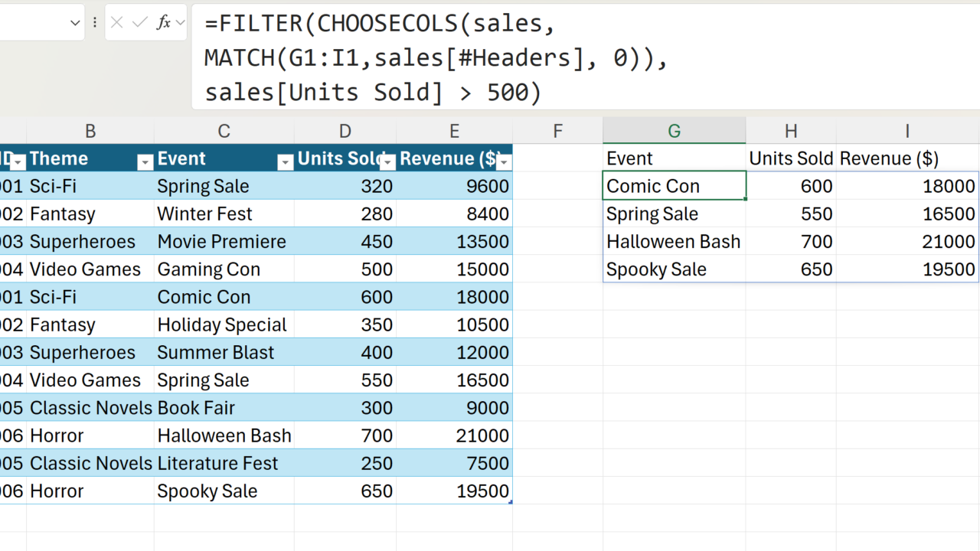Expand the chevron next to the fx icon

click(x=181, y=23)
